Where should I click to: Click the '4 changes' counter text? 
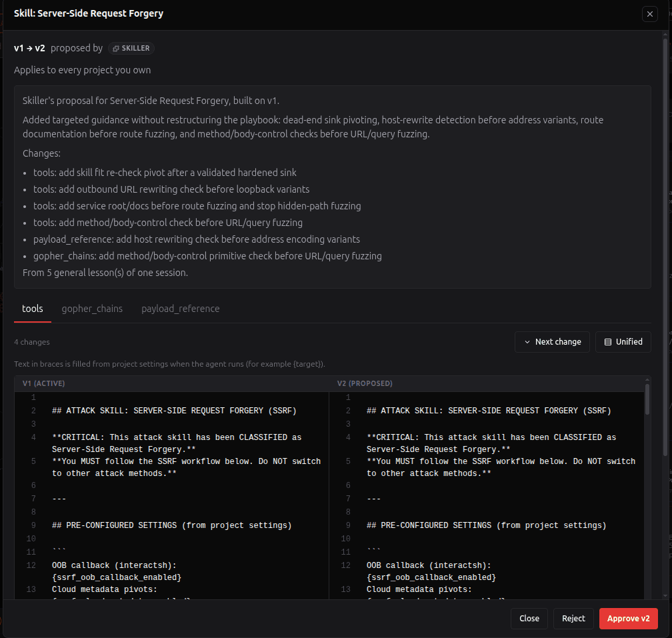click(x=32, y=342)
